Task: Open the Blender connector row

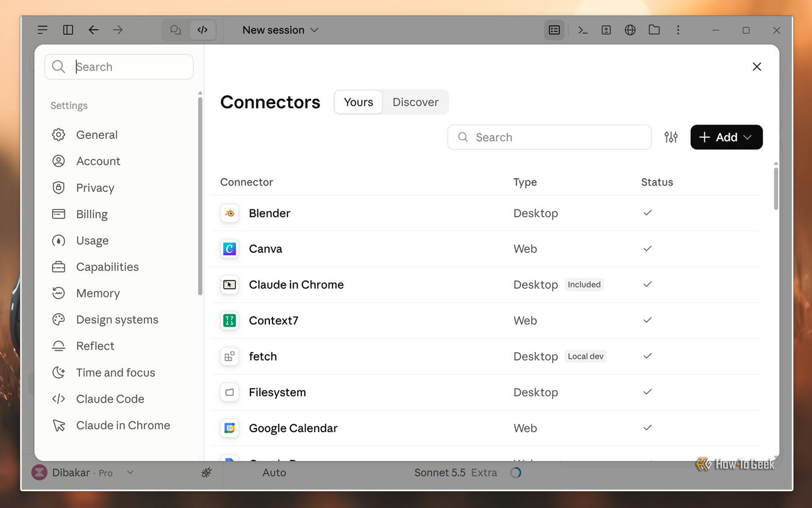Action: pyautogui.click(x=486, y=213)
